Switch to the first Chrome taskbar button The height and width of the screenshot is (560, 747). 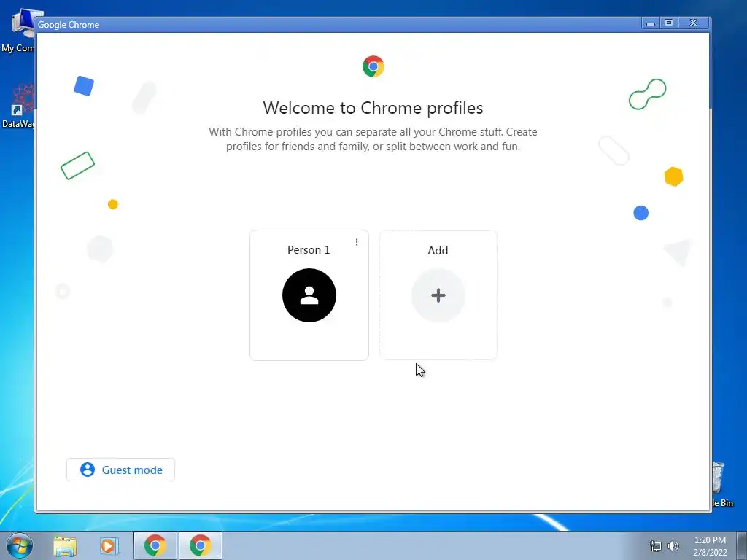point(155,545)
